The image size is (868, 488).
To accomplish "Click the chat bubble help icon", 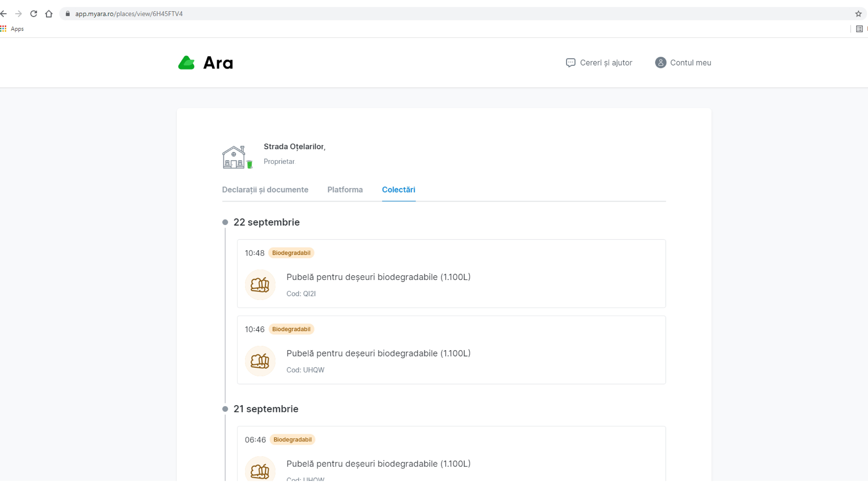I will tap(570, 63).
